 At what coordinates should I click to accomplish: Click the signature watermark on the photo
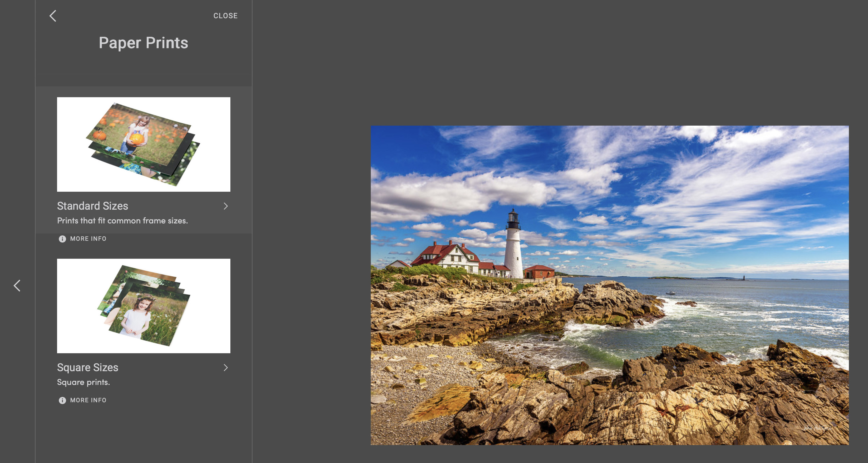pos(817,428)
